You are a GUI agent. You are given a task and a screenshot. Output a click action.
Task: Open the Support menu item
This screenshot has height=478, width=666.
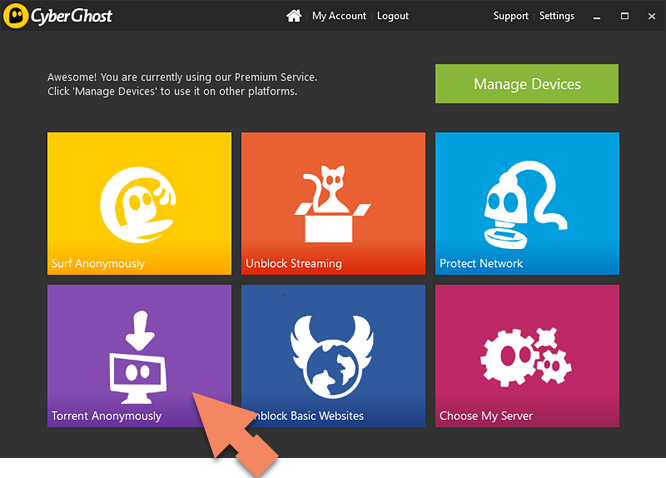pos(511,16)
